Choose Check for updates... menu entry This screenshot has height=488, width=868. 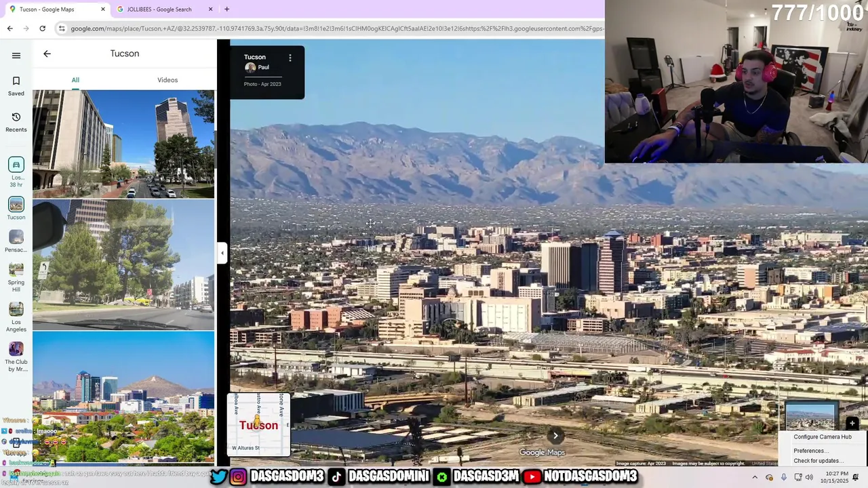(818, 461)
